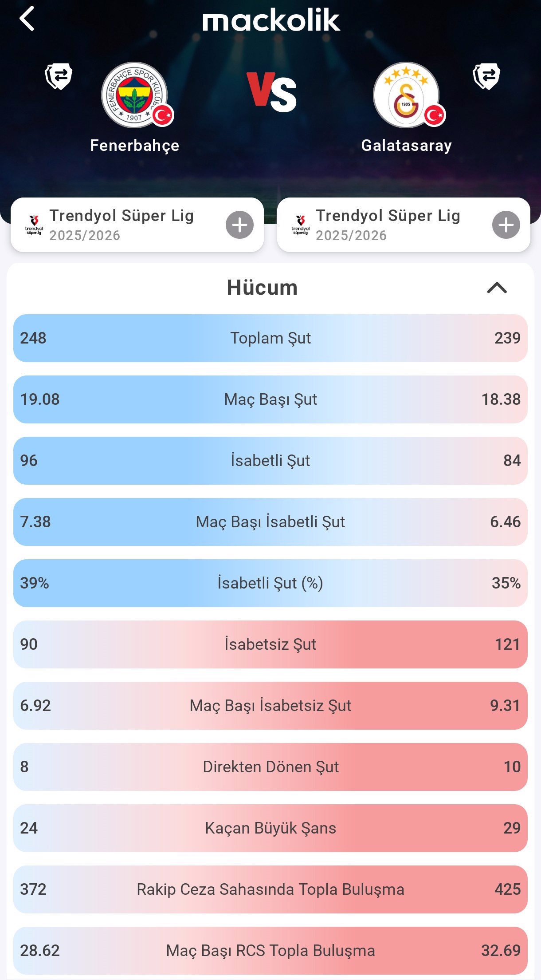
Task: Open Galatasaray's Trendyol Süper Lig season selector
Action: tap(388, 225)
